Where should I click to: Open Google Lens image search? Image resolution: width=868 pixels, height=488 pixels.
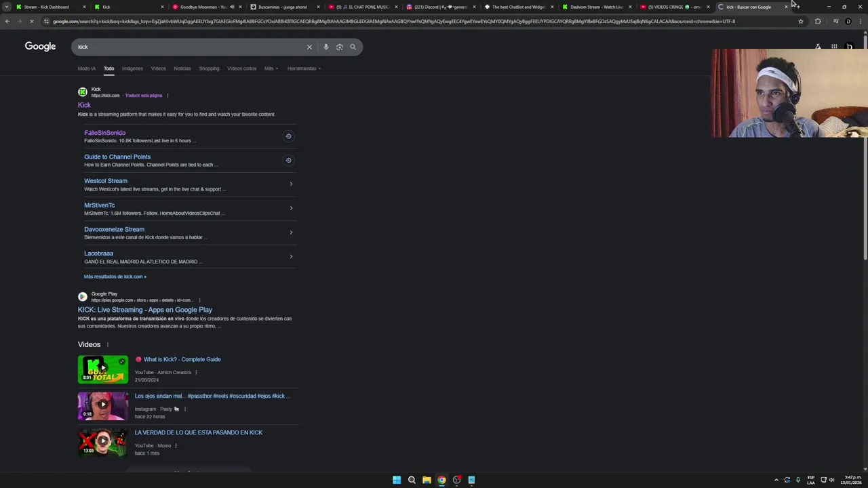point(340,47)
